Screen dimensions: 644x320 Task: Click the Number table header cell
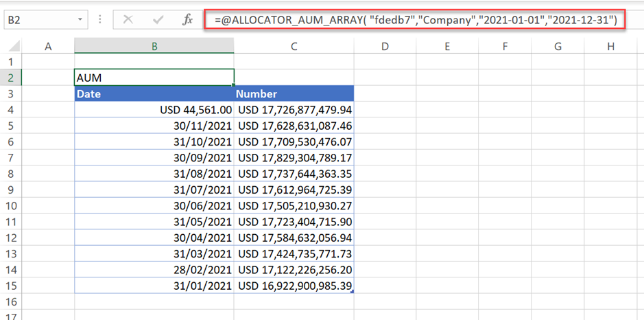(294, 94)
